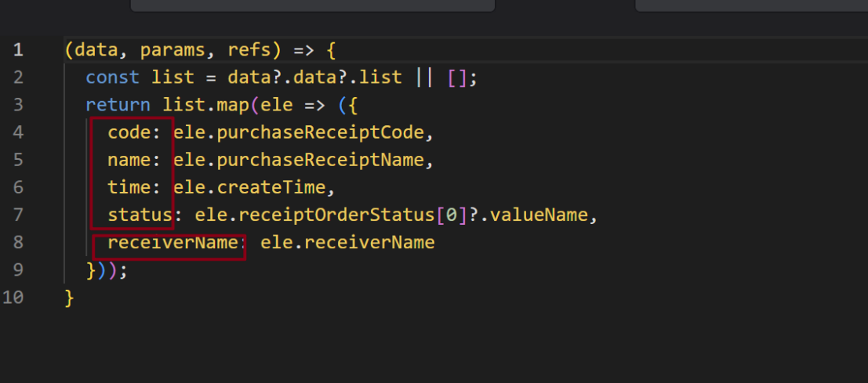868x383 pixels.
Task: Click the closing brace on line 10
Action: pos(69,298)
